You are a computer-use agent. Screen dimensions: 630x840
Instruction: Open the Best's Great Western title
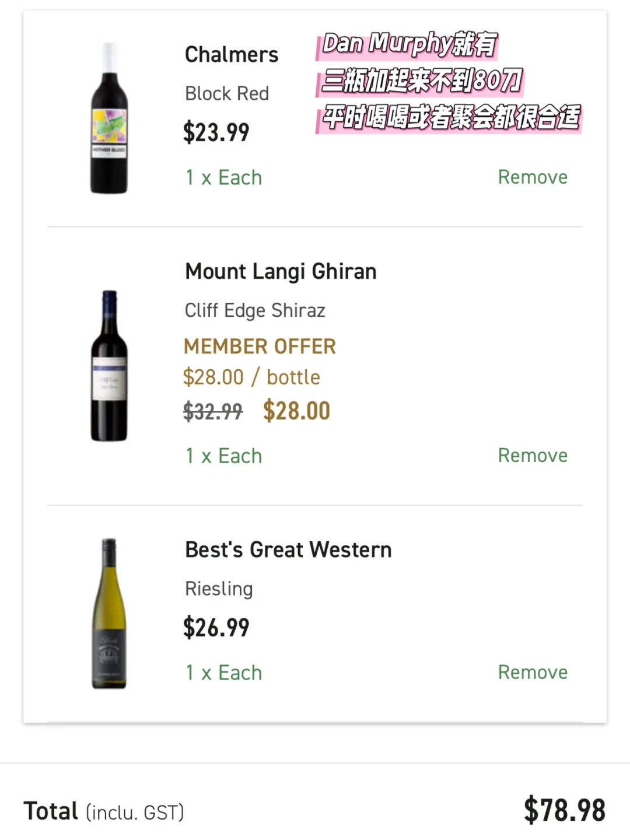pos(288,550)
